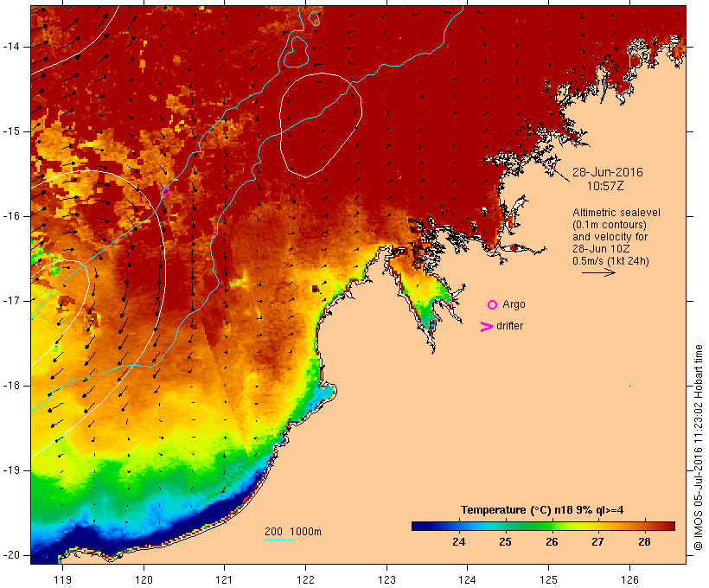Click the 'Argo' legend label

pos(514,304)
